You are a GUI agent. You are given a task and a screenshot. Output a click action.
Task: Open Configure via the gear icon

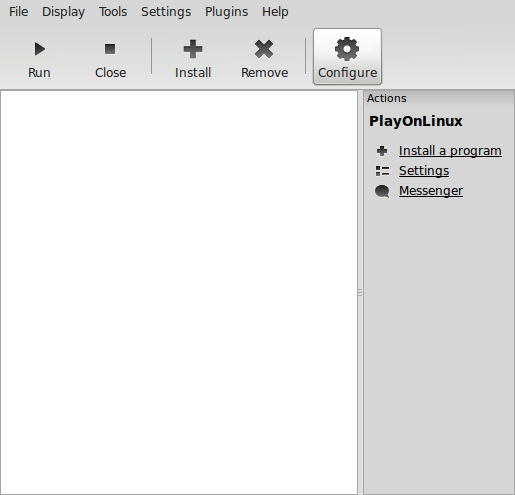[x=347, y=49]
